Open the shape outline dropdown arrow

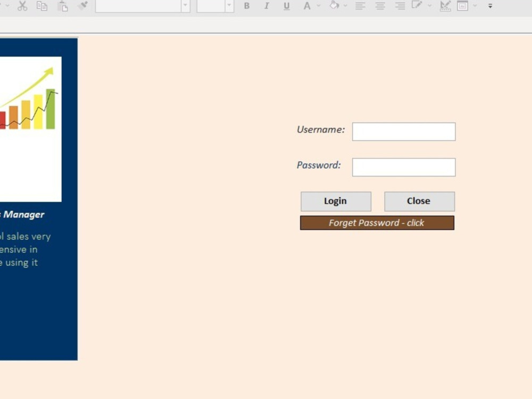coord(429,6)
